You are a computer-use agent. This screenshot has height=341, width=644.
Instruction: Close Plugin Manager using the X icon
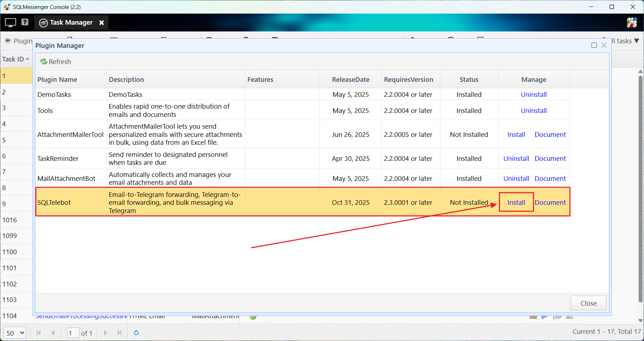(604, 45)
